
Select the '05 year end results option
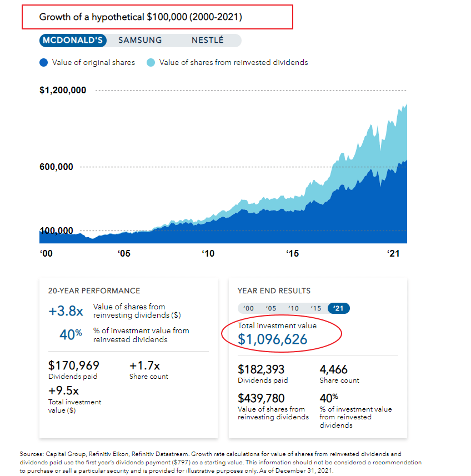pyautogui.click(x=271, y=308)
